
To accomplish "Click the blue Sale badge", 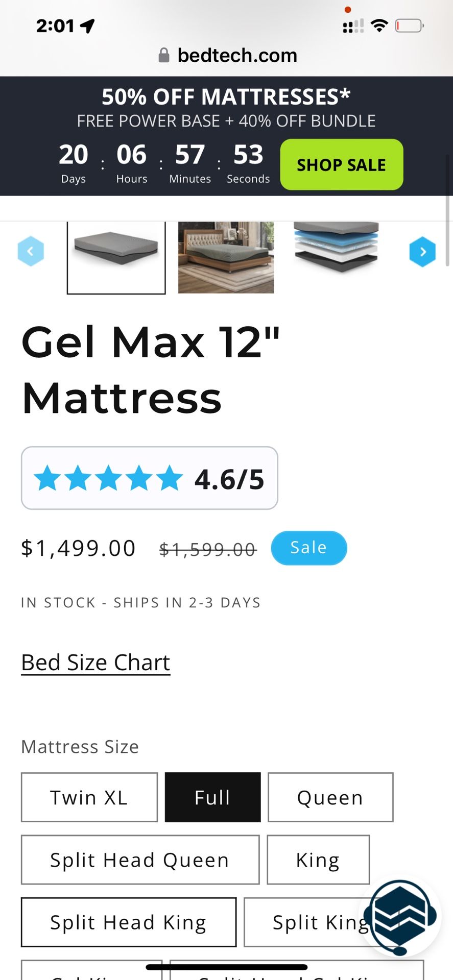I will click(308, 547).
